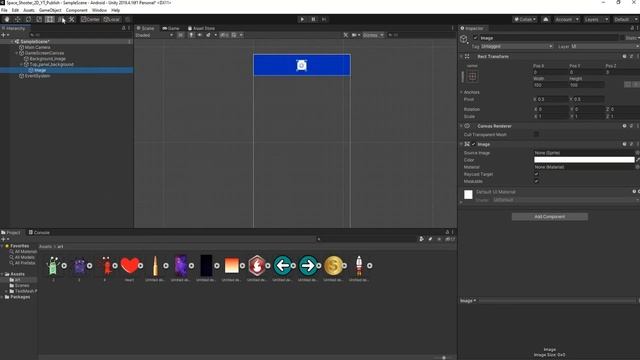Click scene component tools X icon
Viewport: 640px width, 360px height.
pyautogui.click(x=346, y=35)
